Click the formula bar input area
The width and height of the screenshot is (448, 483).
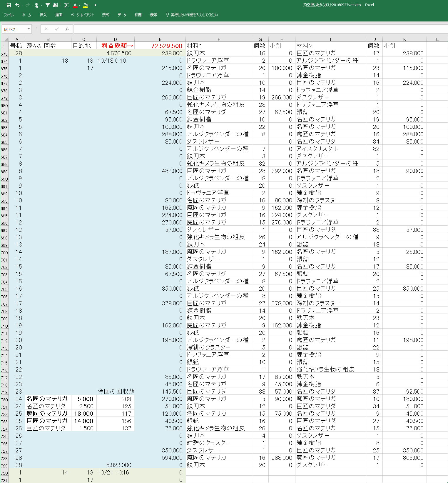pos(259,29)
